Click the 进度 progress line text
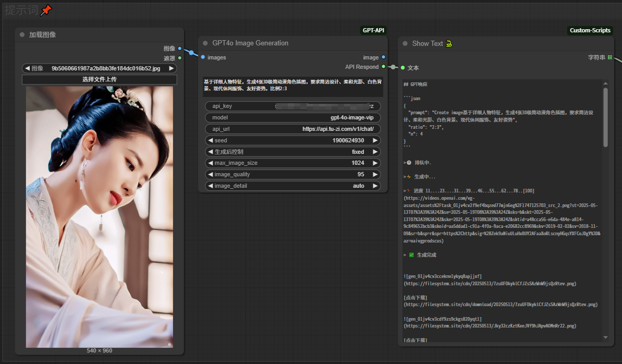 pos(473,191)
